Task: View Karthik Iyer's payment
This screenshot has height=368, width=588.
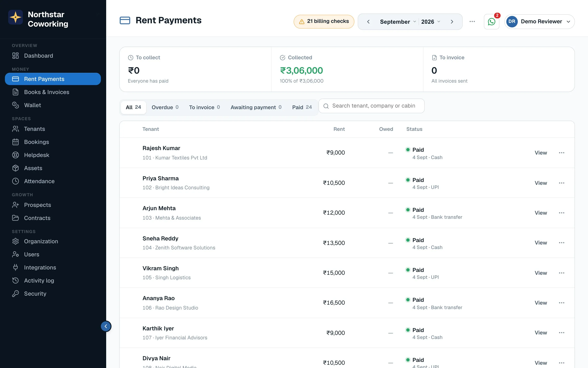Action: [541, 333]
